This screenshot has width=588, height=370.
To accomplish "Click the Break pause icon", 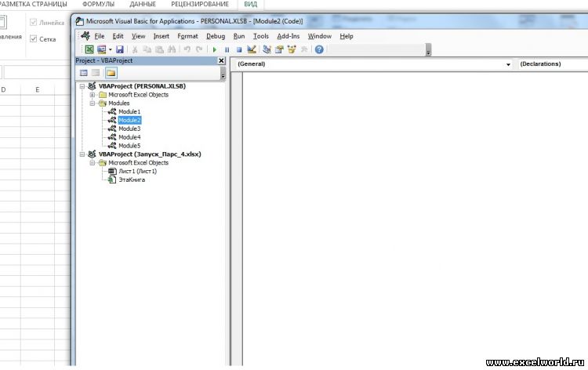I will pos(227,49).
